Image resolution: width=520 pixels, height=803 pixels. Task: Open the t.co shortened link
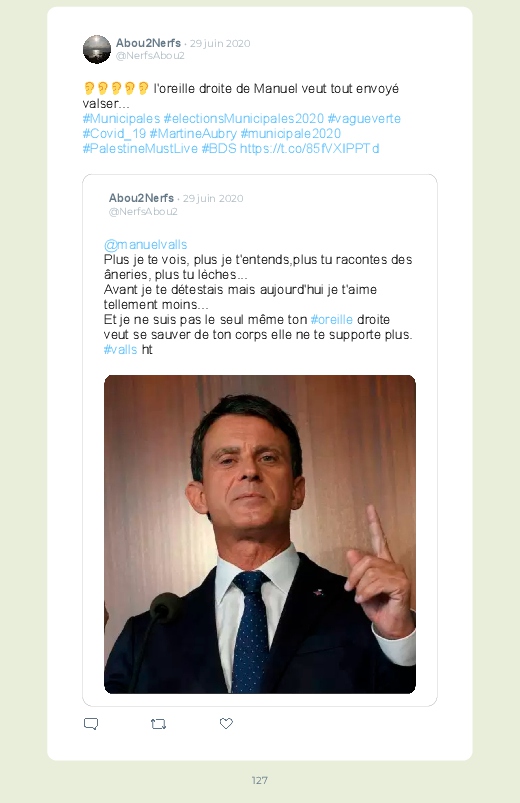tap(309, 148)
